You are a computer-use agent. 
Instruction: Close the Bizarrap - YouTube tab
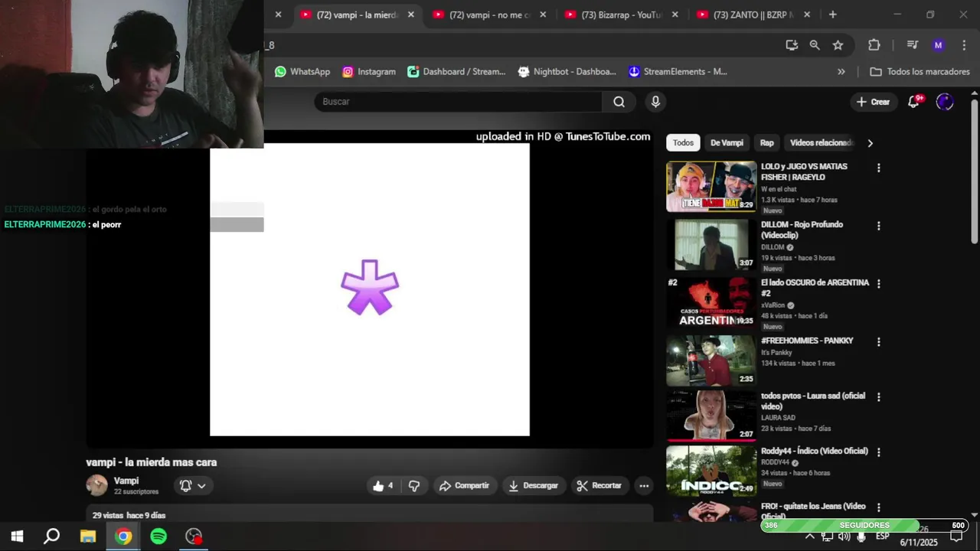click(x=675, y=15)
